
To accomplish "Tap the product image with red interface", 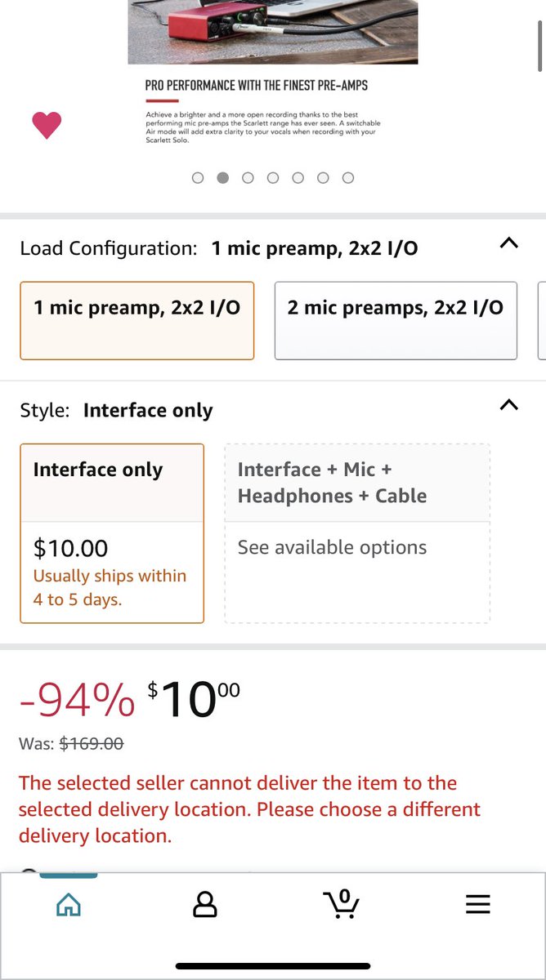I will tap(273, 31).
